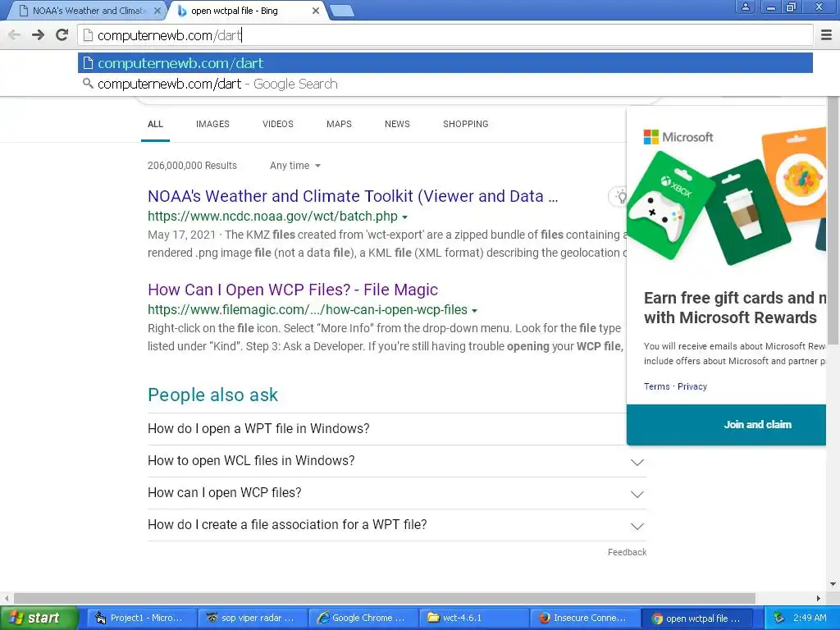Expand the ncdc.noaa.gov URL dropdown arrow
This screenshot has width=840, height=630.
click(405, 217)
